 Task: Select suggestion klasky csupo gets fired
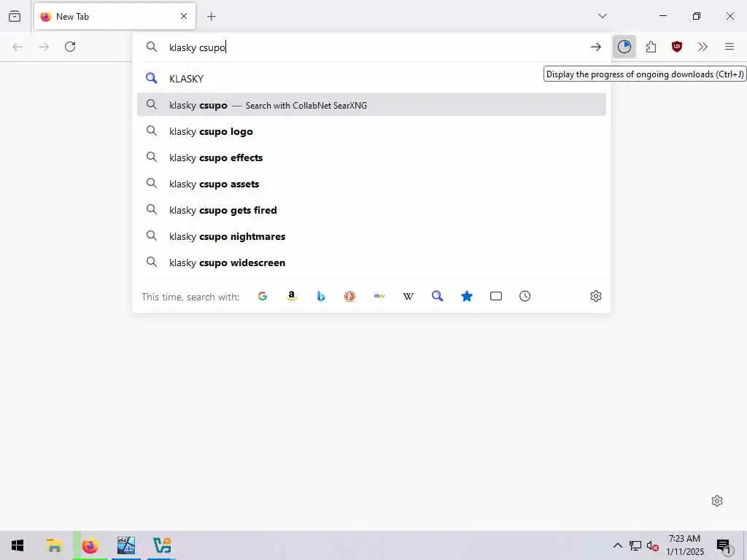[371, 209]
